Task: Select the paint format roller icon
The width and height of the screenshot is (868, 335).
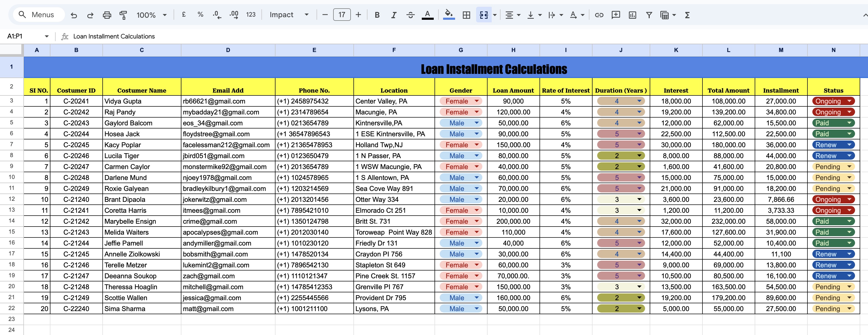Action: 123,15
